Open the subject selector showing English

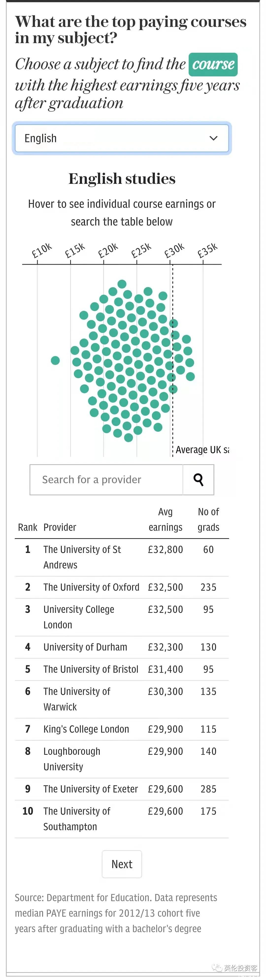[122, 138]
